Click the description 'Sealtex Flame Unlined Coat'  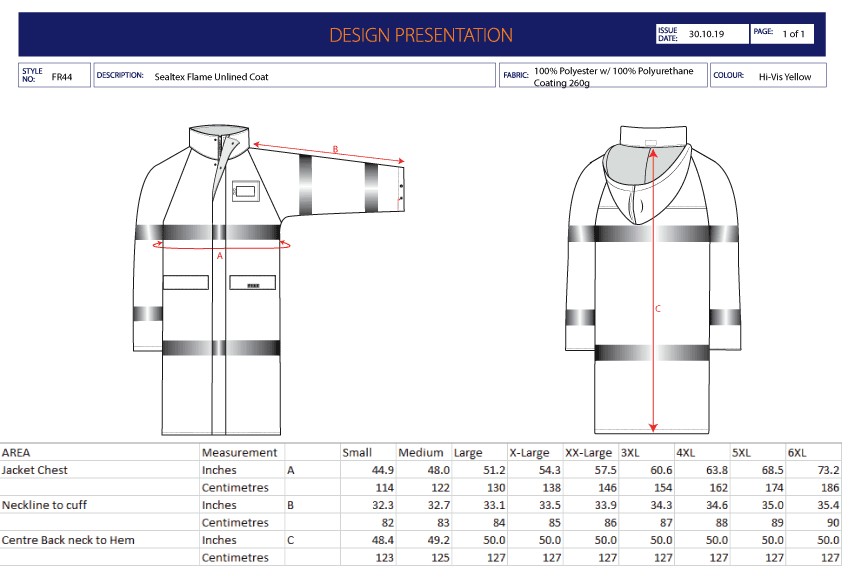click(211, 77)
